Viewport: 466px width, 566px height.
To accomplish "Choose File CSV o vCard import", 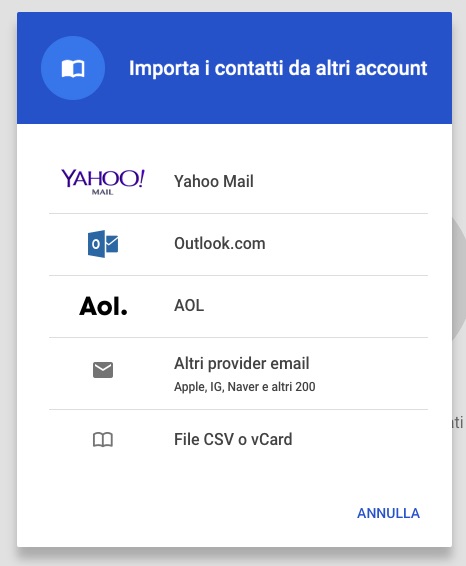I will click(x=238, y=440).
